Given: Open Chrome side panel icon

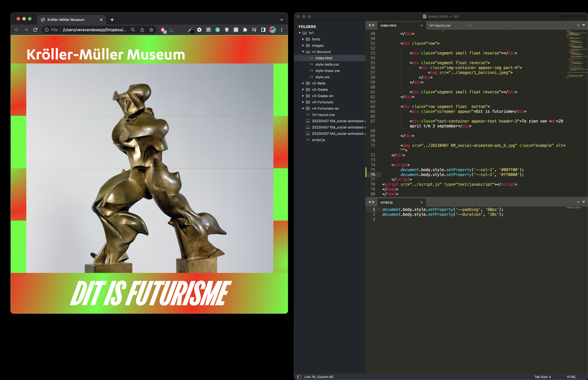Looking at the screenshot, I should (x=263, y=30).
